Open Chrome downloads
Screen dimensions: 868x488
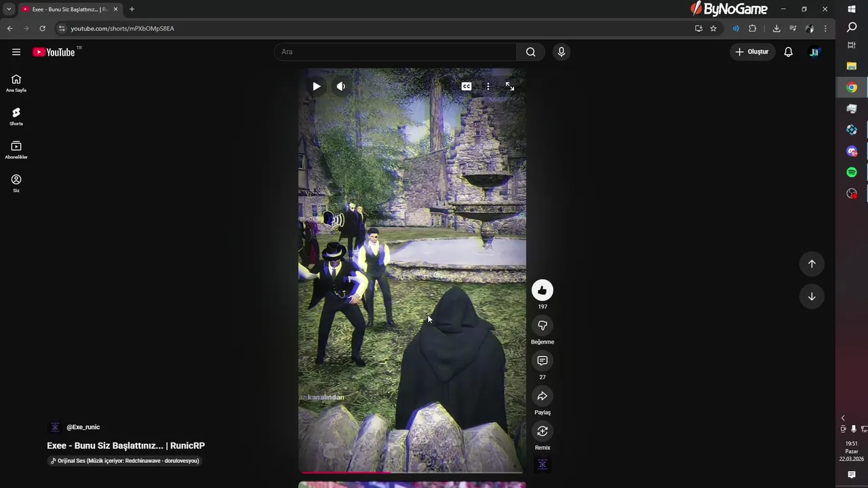(x=776, y=28)
